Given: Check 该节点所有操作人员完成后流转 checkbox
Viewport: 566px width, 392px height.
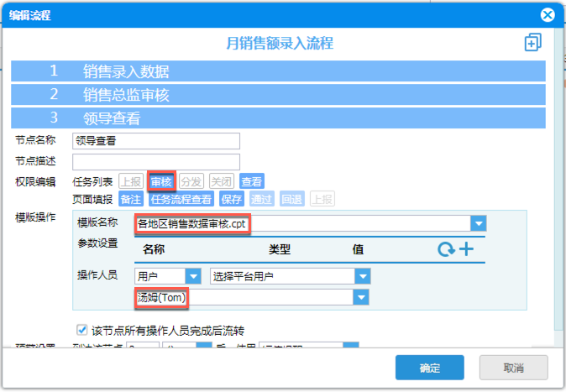Looking at the screenshot, I should click(x=82, y=330).
